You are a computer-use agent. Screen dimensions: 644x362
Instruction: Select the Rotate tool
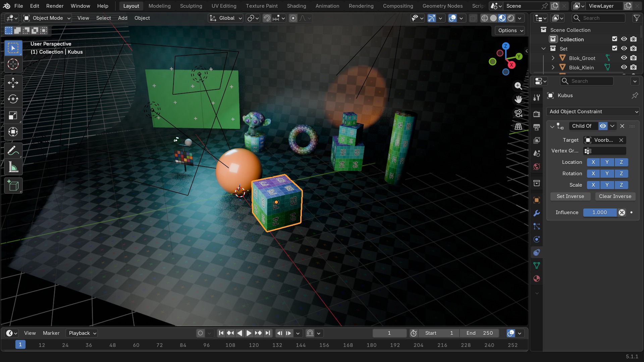(x=13, y=99)
